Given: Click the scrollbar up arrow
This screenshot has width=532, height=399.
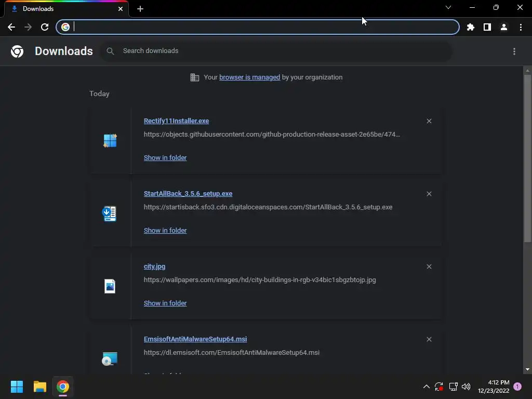Looking at the screenshot, I should (527, 71).
